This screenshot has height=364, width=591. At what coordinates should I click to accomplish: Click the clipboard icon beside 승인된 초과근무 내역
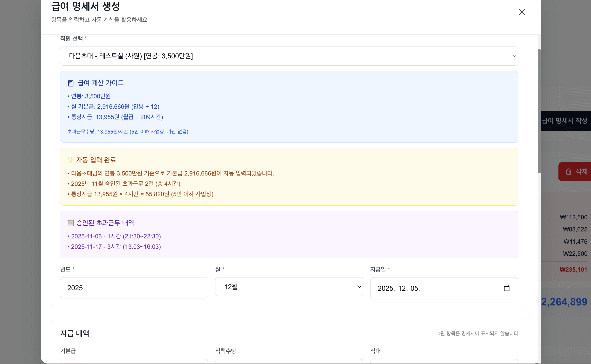point(70,223)
